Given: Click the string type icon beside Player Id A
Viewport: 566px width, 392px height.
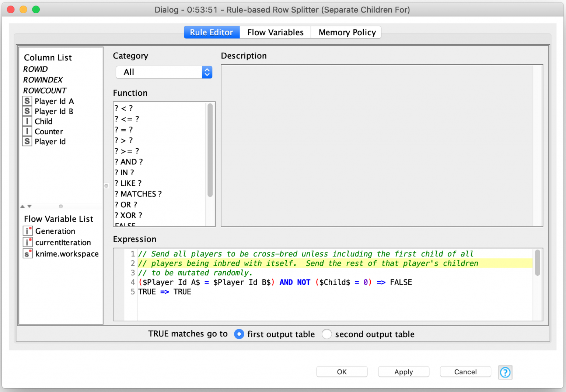Looking at the screenshot, I should point(27,101).
